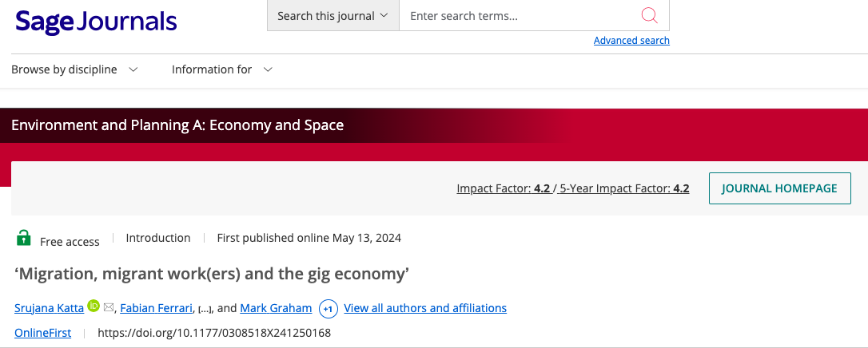Open author Srujana Katta's profile link
Image resolution: width=868 pixels, height=348 pixels.
pos(49,308)
